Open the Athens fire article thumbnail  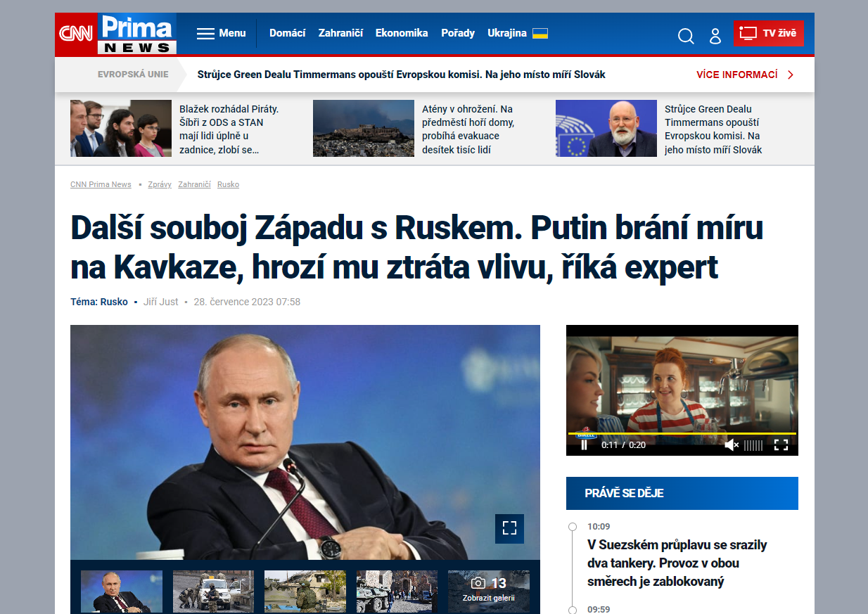[x=364, y=128]
